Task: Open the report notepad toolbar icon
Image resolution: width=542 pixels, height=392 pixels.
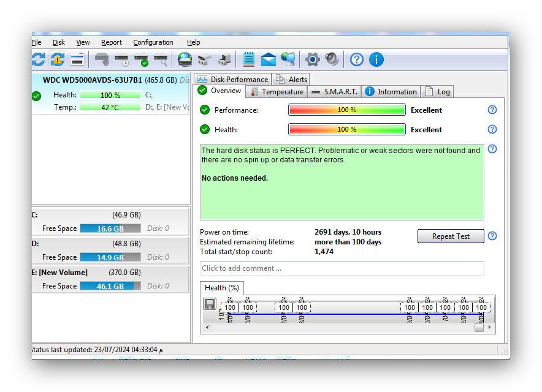Action: click(x=249, y=59)
